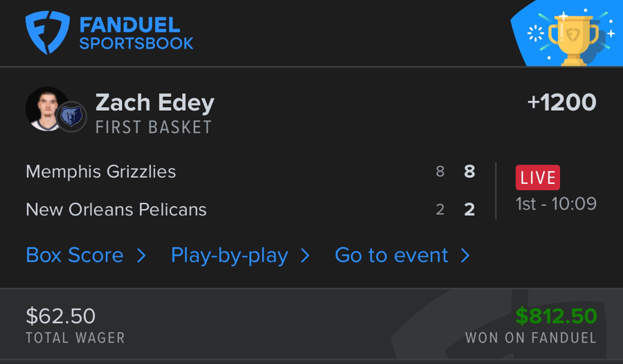Tap the red LIVE badge
This screenshot has width=623, height=364.
pyautogui.click(x=538, y=177)
